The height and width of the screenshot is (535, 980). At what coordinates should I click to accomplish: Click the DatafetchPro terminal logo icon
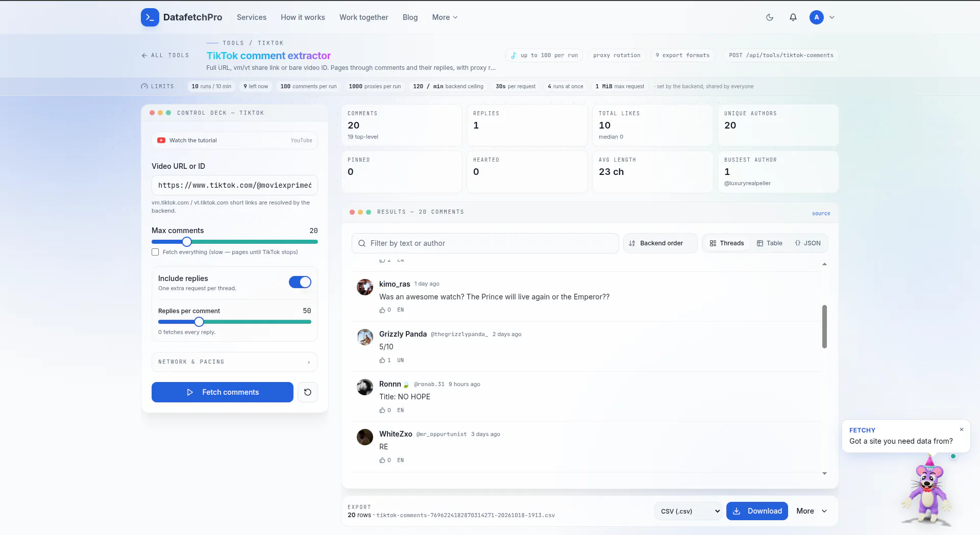pos(150,17)
